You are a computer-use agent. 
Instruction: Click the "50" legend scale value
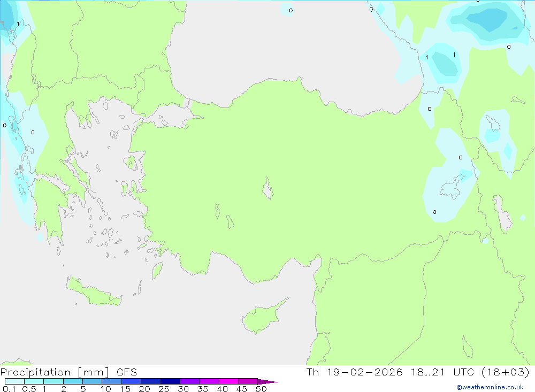[262, 389]
